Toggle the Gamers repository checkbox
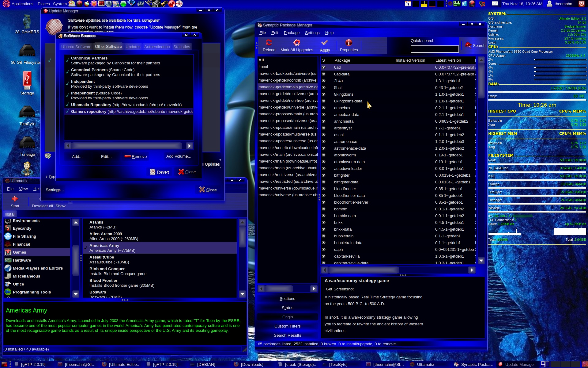The height and width of the screenshot is (368, 588). pos(67,111)
